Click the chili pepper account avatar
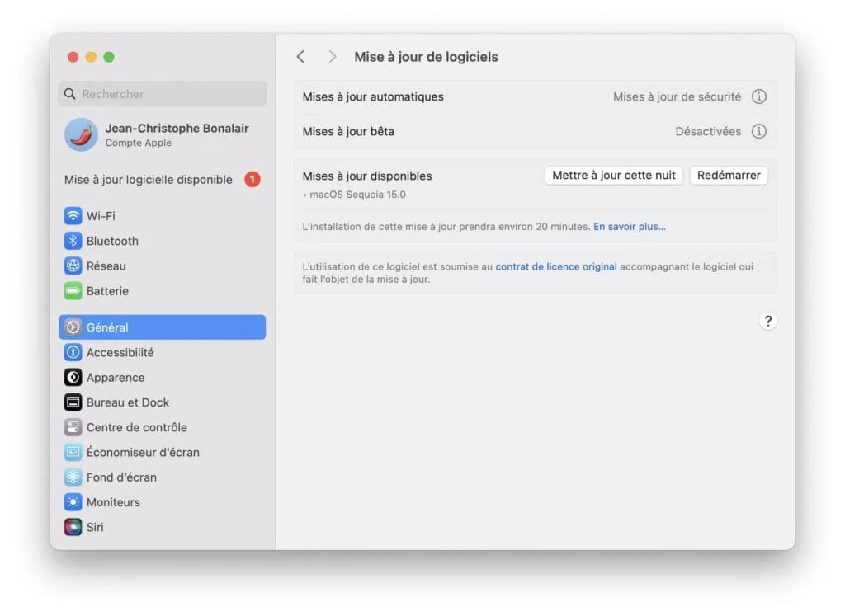 tap(81, 134)
